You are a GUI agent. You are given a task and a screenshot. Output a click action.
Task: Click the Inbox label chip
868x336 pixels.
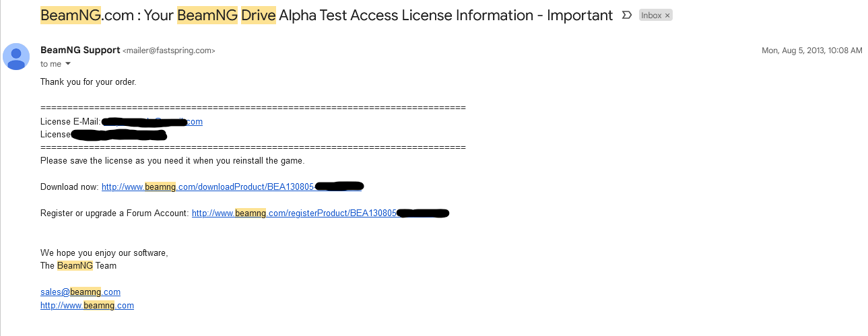click(x=650, y=15)
